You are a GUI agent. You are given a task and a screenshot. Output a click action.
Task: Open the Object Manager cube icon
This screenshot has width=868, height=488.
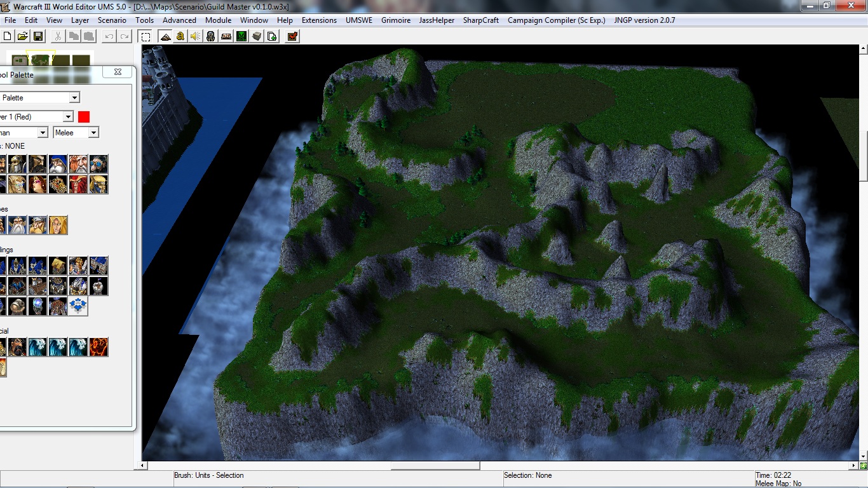pyautogui.click(x=257, y=36)
